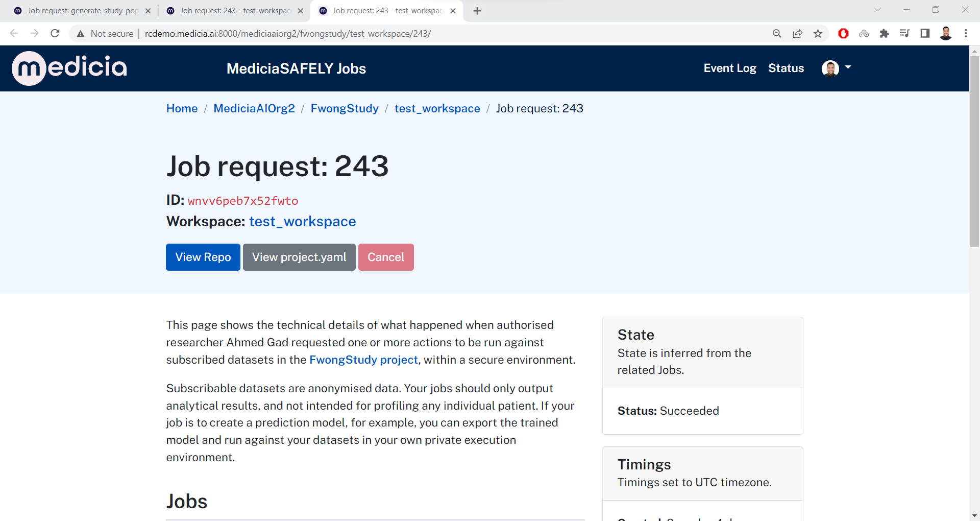980x521 pixels.
Task: Open the Event Log menu item
Action: coord(730,68)
